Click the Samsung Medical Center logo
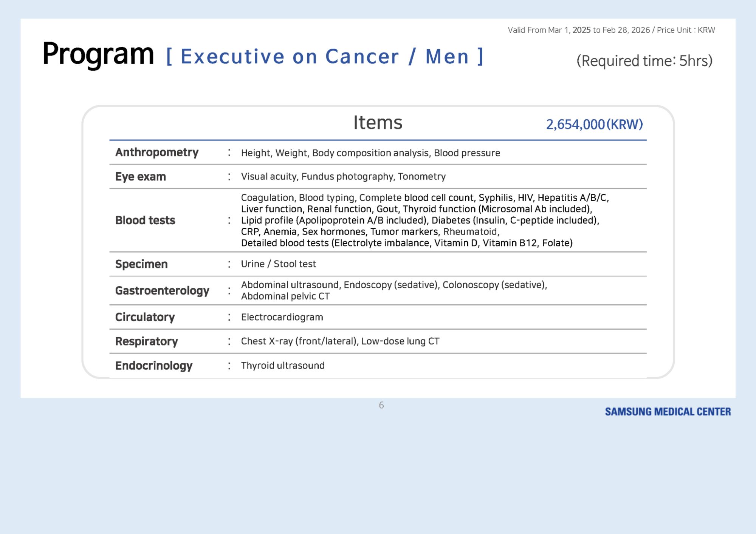Viewport: 756px width, 534px height. 668,412
